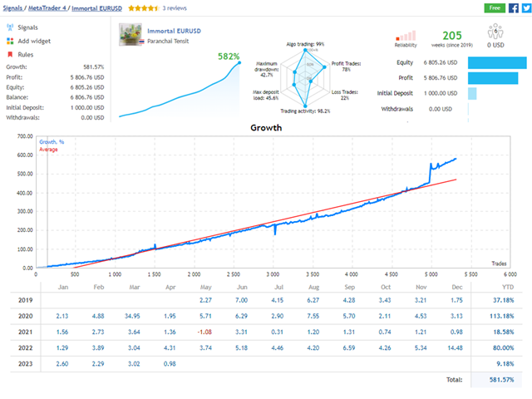This screenshot has height=399, width=532.
Task: Open Signals in the sidebar
Action: pos(27,27)
